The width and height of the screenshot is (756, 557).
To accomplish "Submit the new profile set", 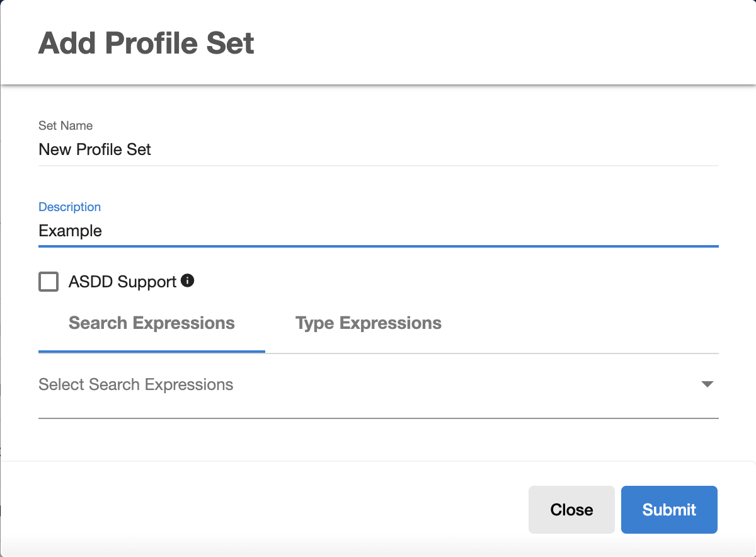I will [x=669, y=509].
